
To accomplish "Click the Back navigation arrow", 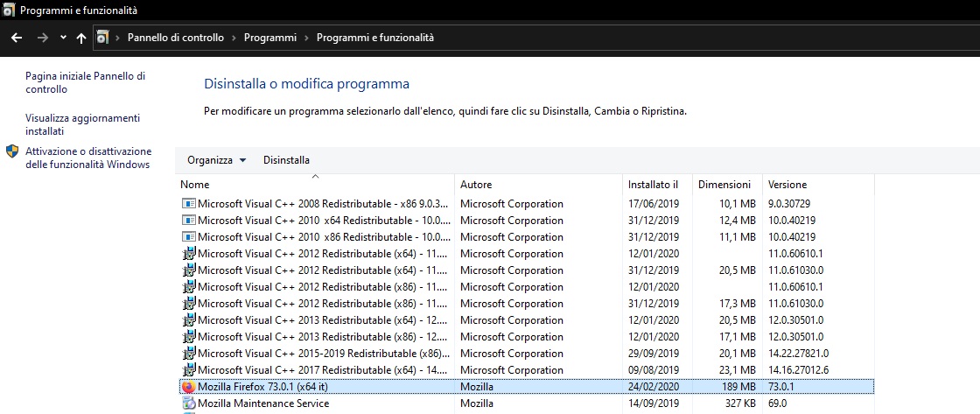I will pos(17,38).
